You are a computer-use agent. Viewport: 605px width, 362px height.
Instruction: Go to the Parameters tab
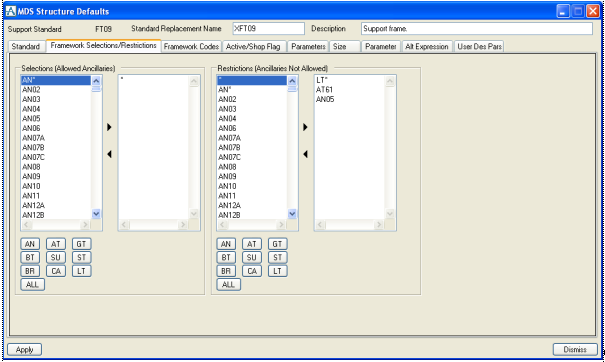[308, 46]
